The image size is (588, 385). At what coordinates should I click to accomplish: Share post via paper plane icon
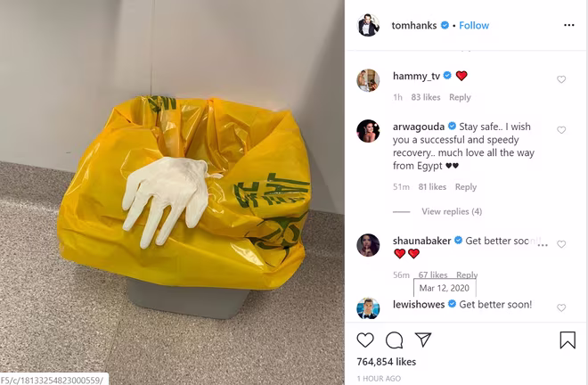tap(423, 340)
